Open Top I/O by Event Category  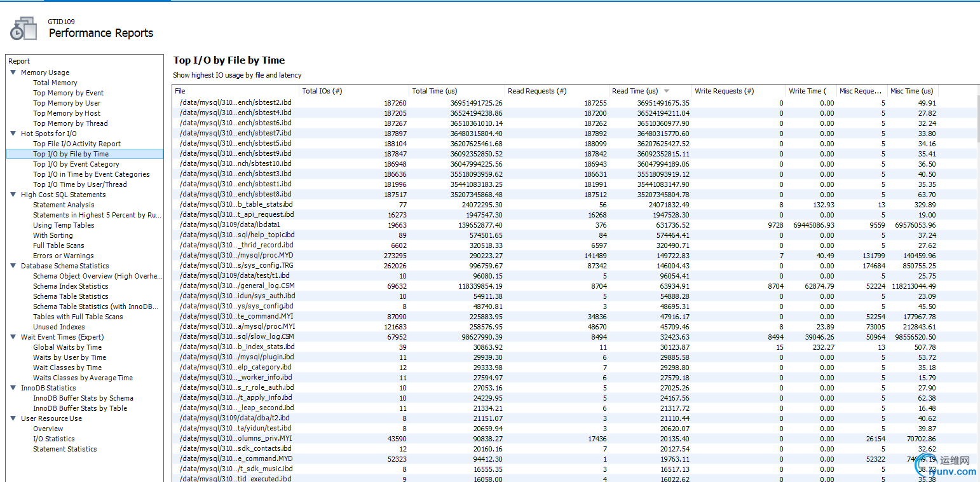click(76, 164)
